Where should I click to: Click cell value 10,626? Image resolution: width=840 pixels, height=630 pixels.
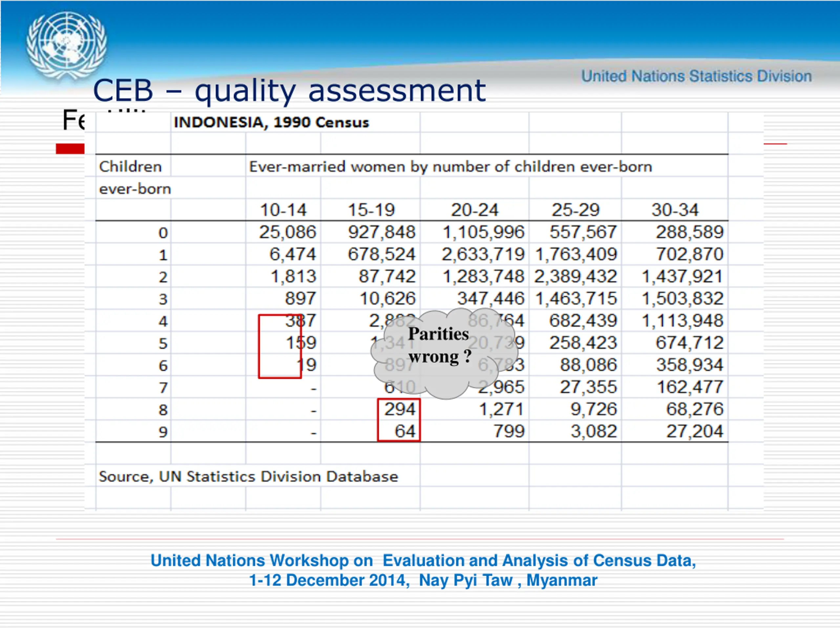click(x=387, y=299)
